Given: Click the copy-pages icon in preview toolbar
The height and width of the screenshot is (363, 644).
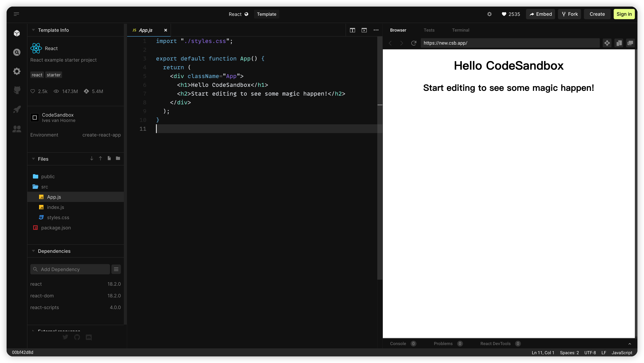Looking at the screenshot, I should [x=619, y=43].
